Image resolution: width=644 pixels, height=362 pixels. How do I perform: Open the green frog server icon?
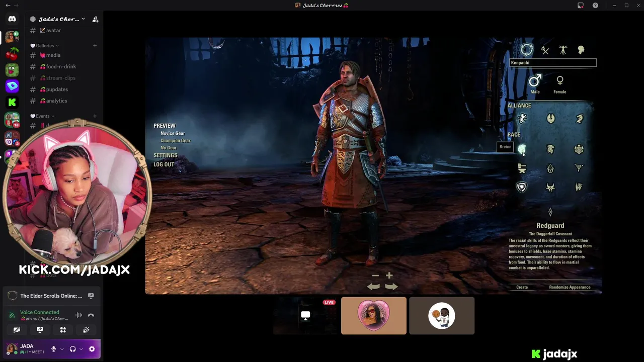tap(12, 70)
